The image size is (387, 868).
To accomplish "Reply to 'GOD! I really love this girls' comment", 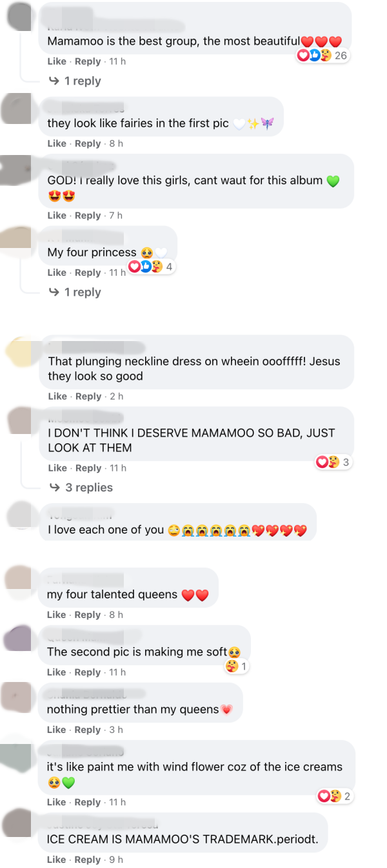I will (88, 215).
